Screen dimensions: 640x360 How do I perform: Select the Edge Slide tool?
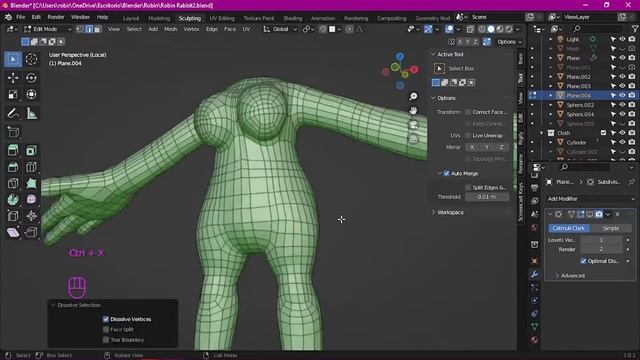tap(13, 216)
